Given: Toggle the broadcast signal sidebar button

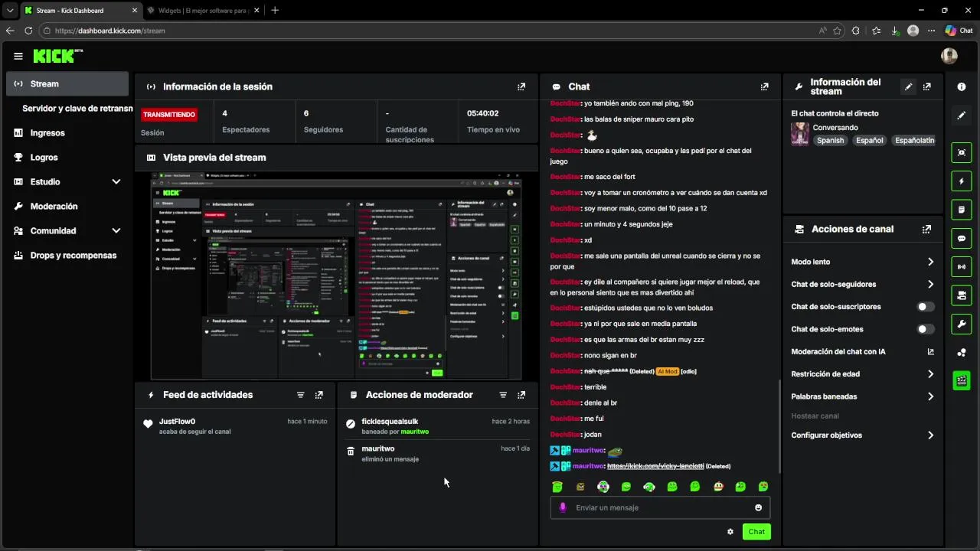Looking at the screenshot, I should point(962,266).
